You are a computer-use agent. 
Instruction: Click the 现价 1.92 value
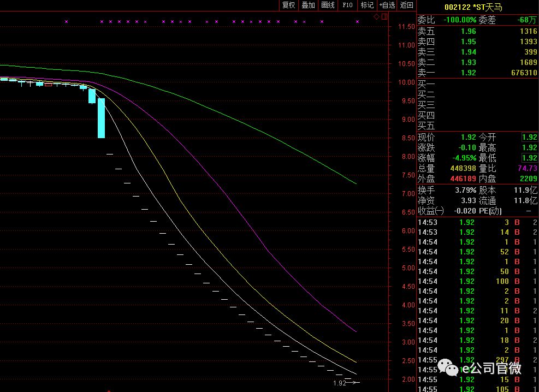point(468,137)
